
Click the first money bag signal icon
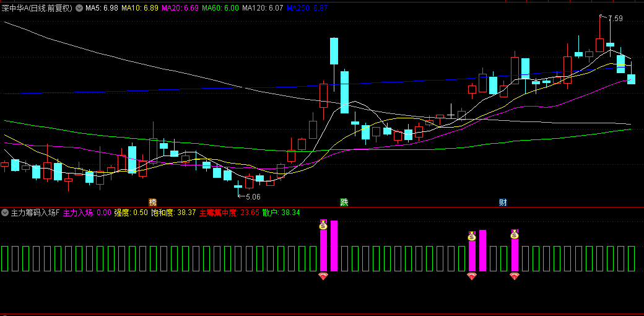click(323, 225)
